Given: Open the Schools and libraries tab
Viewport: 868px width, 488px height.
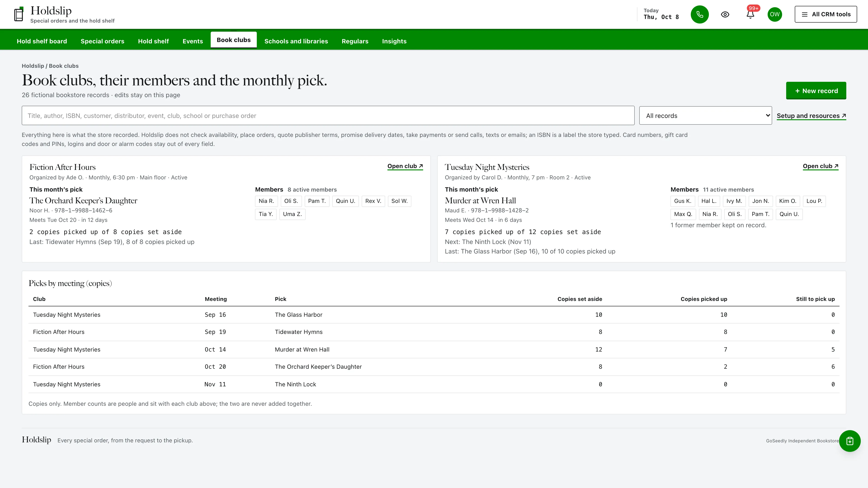Looking at the screenshot, I should pyautogui.click(x=296, y=41).
